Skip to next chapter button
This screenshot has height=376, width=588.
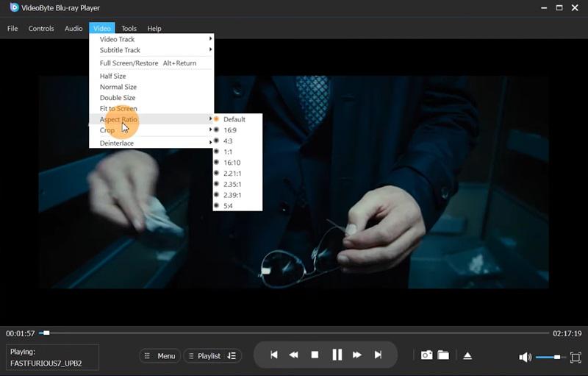(x=378, y=355)
